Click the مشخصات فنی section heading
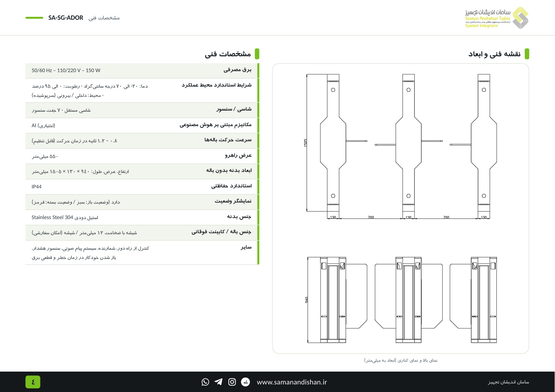Image resolution: width=555 pixels, height=392 pixels. click(x=228, y=54)
